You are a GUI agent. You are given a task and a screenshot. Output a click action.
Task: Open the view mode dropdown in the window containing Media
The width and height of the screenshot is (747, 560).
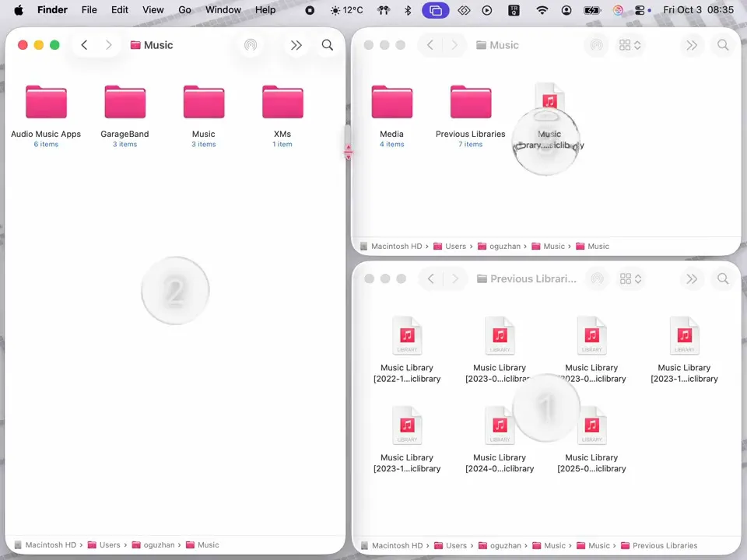click(x=630, y=45)
